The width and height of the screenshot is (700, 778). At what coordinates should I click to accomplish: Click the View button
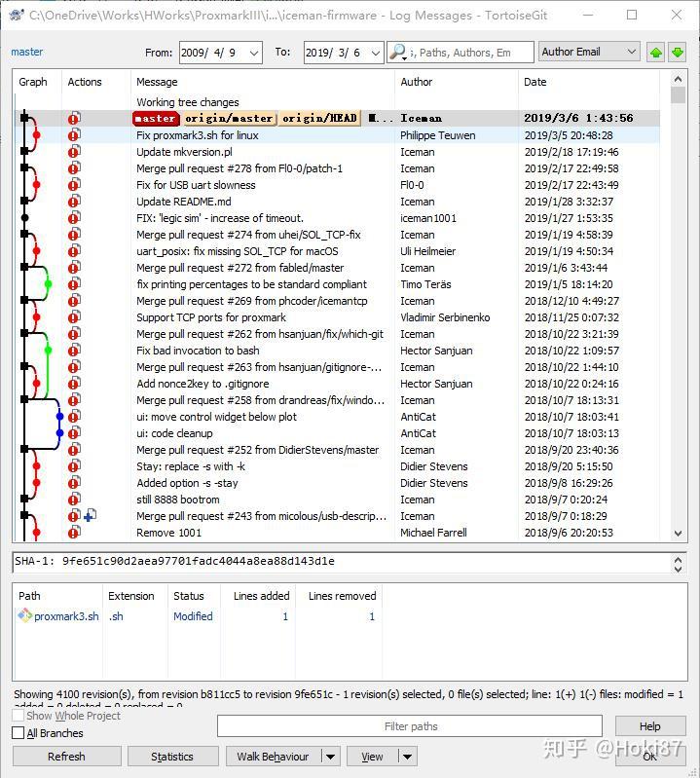click(372, 757)
